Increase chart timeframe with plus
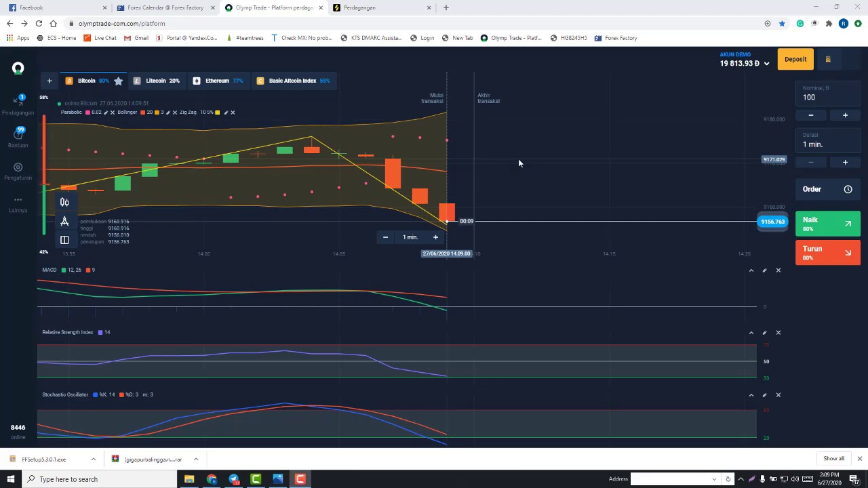This screenshot has height=488, width=868. [435, 237]
